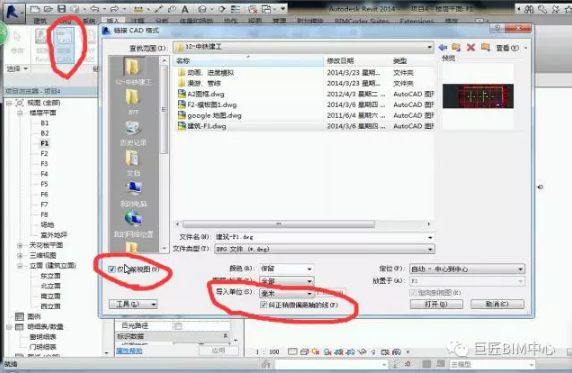Select the file A2图框.dwg

coord(206,94)
